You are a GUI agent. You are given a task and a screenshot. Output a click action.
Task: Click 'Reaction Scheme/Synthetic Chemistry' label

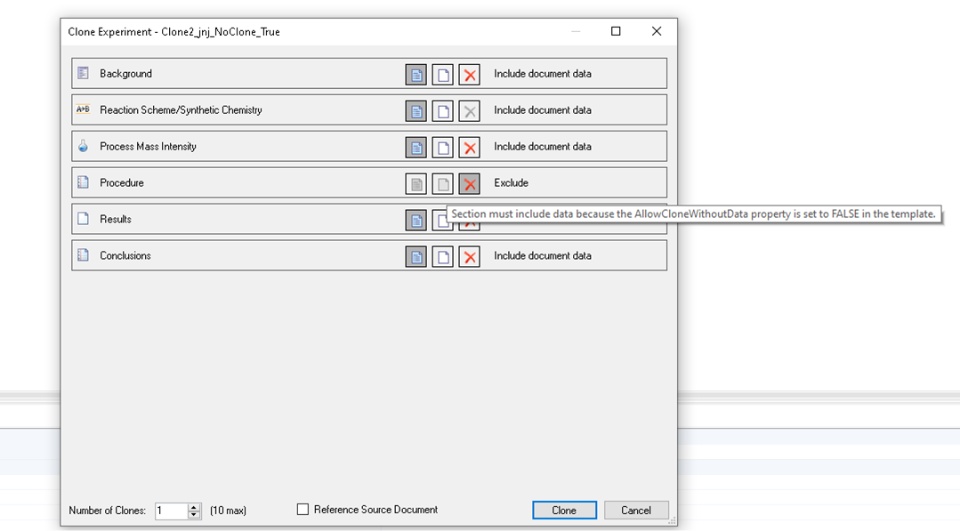point(181,110)
